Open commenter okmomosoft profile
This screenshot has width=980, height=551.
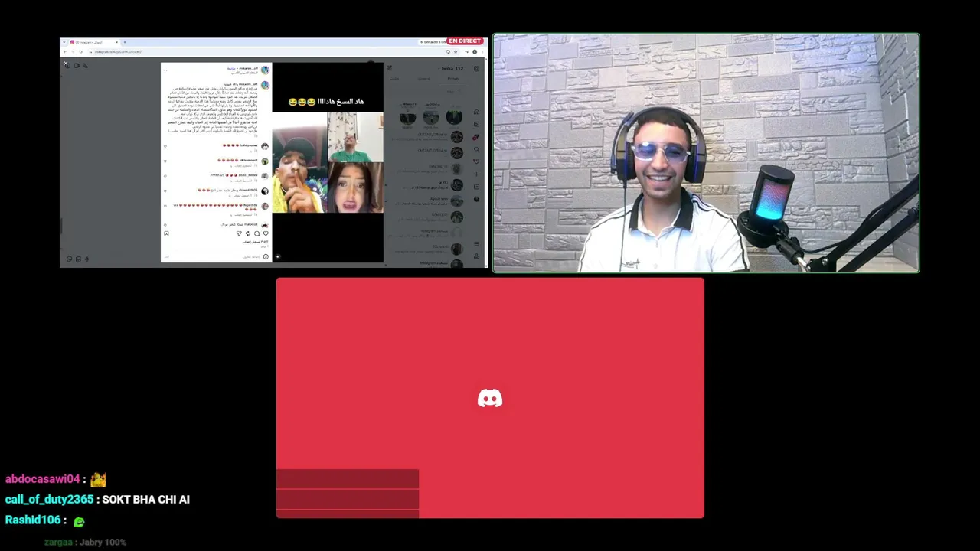[248, 160]
